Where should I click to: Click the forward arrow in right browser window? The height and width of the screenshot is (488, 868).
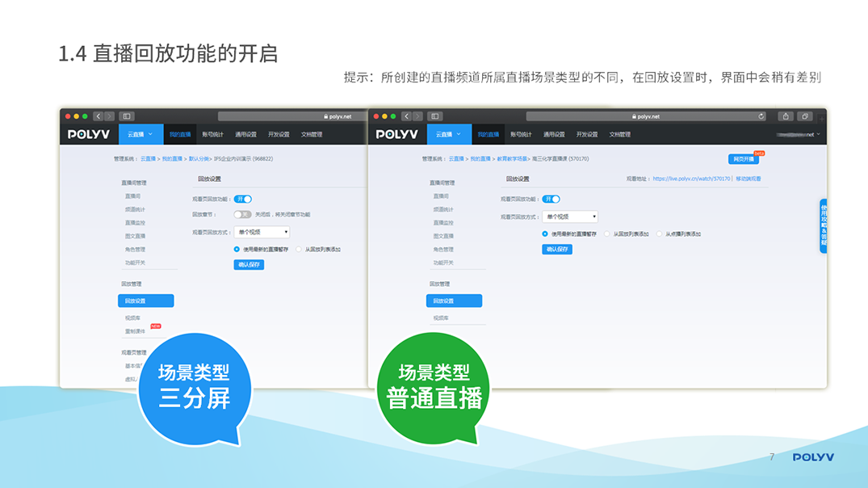click(417, 116)
